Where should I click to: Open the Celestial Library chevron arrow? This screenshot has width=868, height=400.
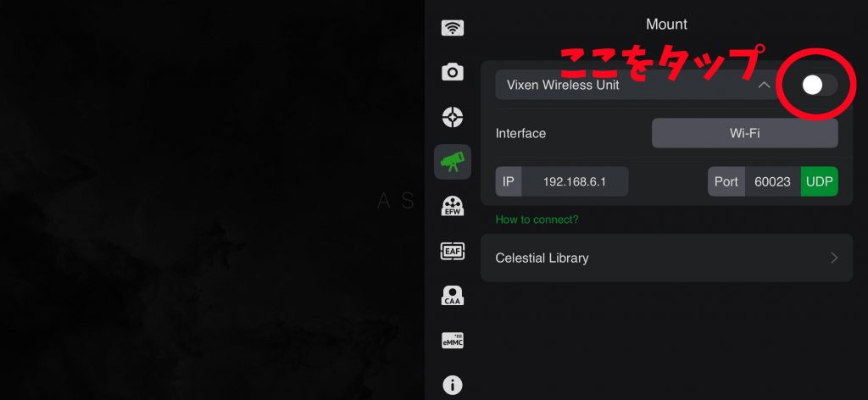tap(834, 258)
